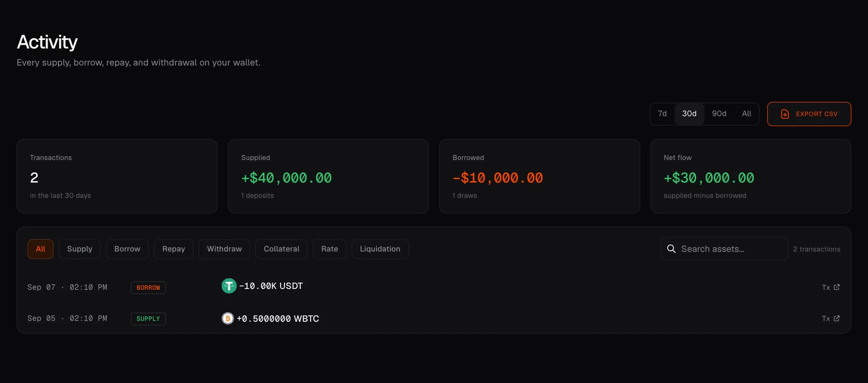Filter activity by Supply
The width and height of the screenshot is (868, 383).
pyautogui.click(x=80, y=249)
